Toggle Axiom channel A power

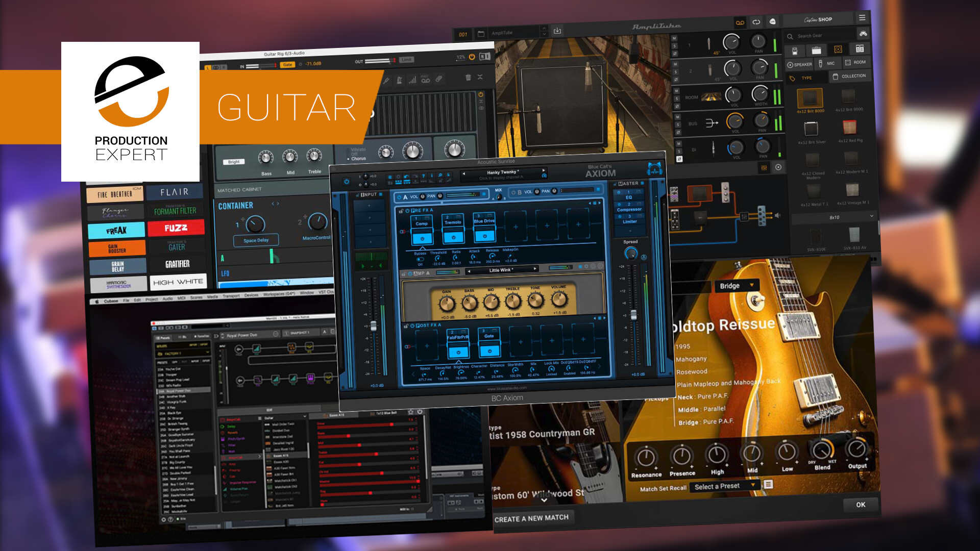tap(399, 197)
